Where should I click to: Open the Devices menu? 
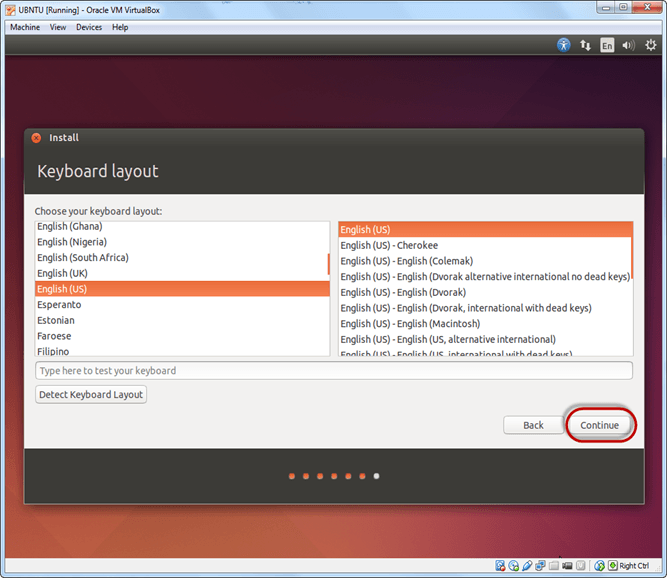[x=89, y=27]
